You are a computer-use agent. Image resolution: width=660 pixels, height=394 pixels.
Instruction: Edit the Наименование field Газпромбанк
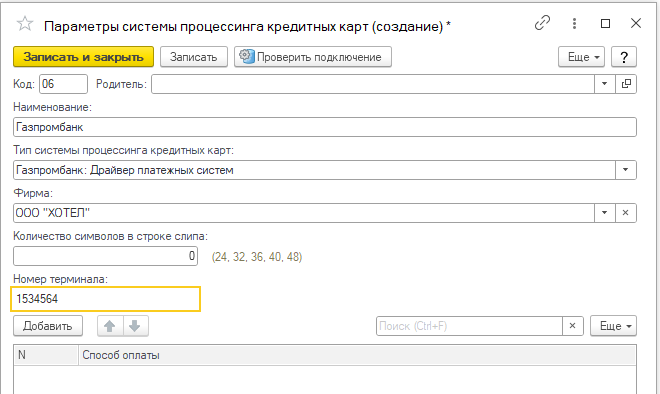[325, 127]
